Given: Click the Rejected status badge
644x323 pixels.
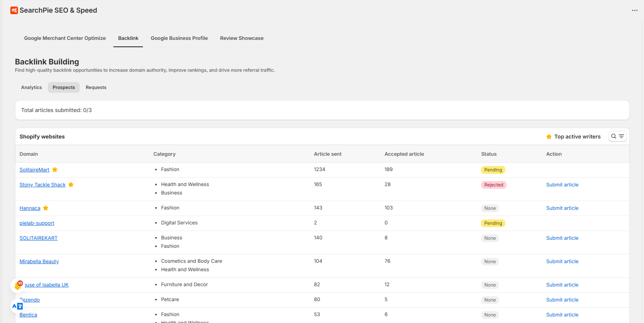Looking at the screenshot, I should (493, 185).
